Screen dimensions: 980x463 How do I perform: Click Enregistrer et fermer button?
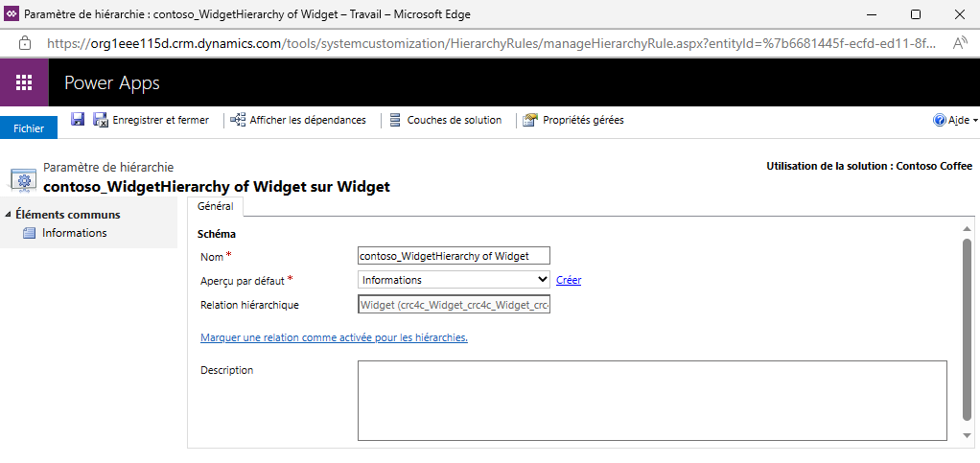click(x=152, y=120)
